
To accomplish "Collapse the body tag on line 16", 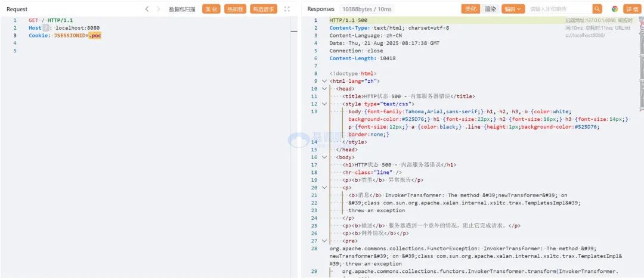I will coord(324,157).
